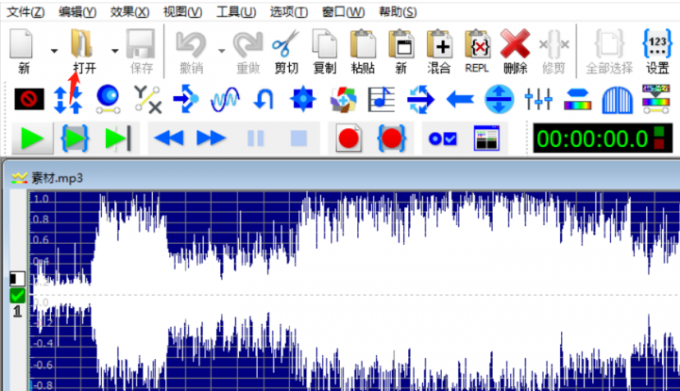Click play-to-end button with vertical bar
Screen dimensions: 680x391
[x=118, y=139]
